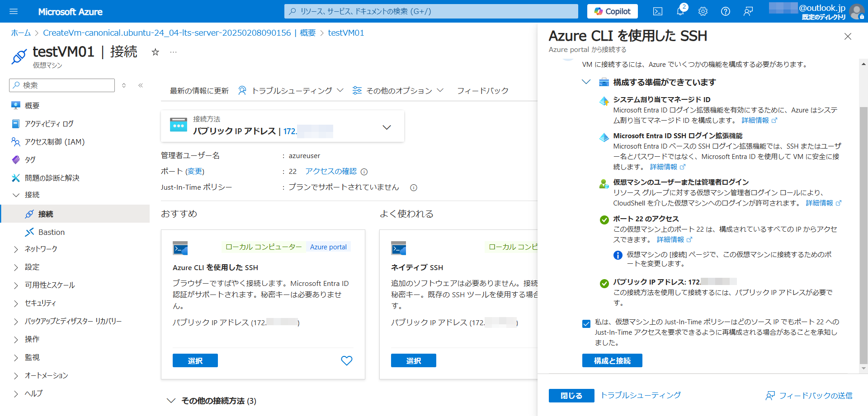Expand the 接続方法 public IP dropdown
This screenshot has width=868, height=416.
[x=387, y=127]
